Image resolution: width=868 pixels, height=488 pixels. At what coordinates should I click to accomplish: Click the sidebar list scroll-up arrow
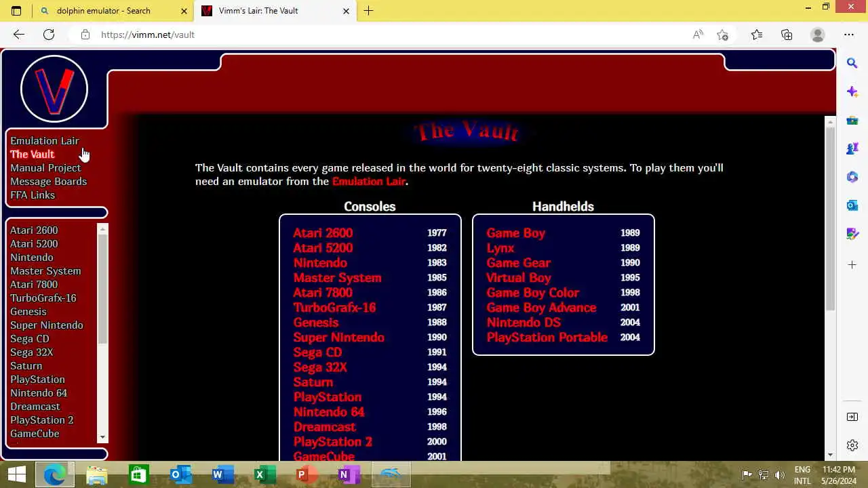tap(103, 229)
